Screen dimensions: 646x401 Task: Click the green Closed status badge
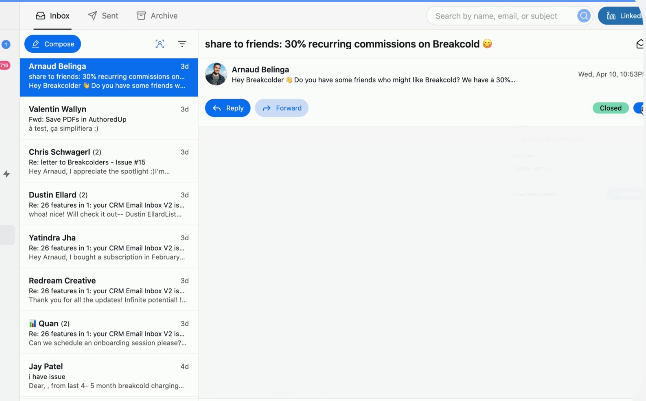point(611,108)
